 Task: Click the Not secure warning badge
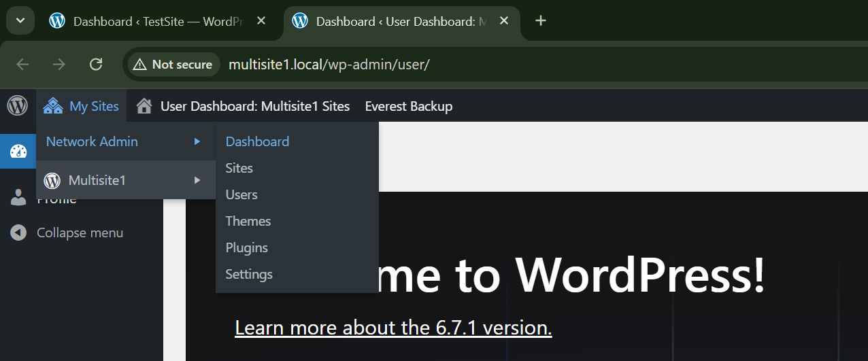tap(173, 65)
